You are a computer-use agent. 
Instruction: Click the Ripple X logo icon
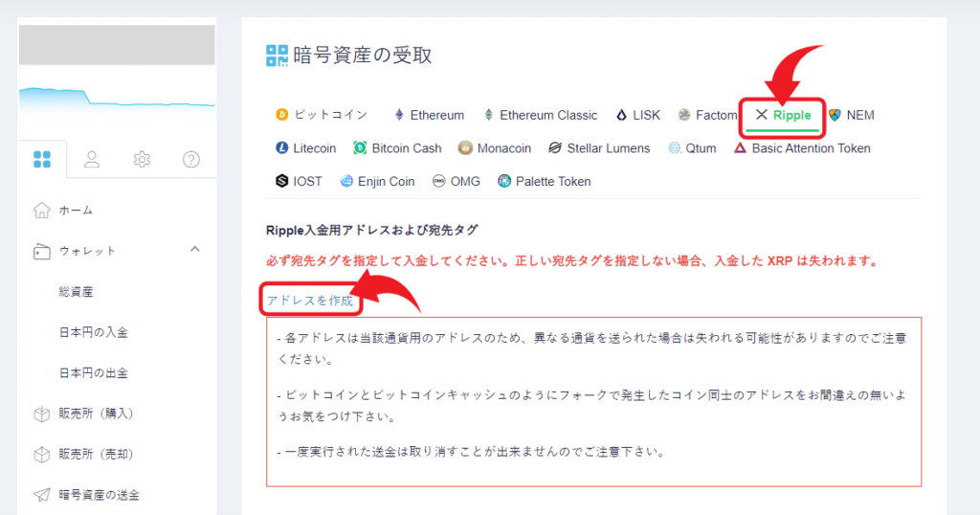[x=761, y=114]
